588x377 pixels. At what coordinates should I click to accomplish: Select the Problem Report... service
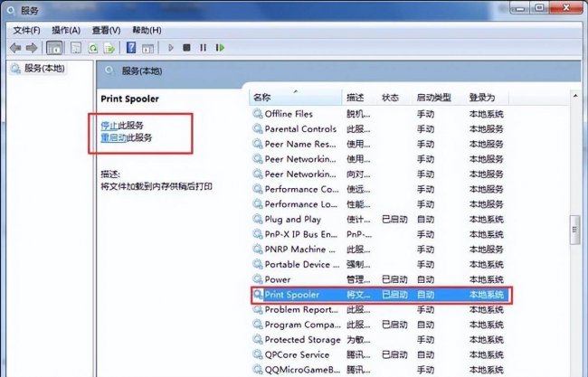click(x=301, y=309)
